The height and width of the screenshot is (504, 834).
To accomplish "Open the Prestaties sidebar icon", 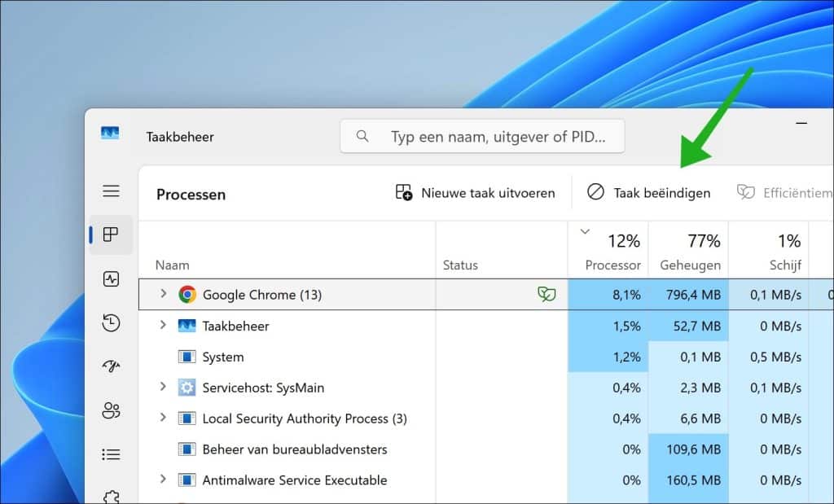I will pos(111,279).
